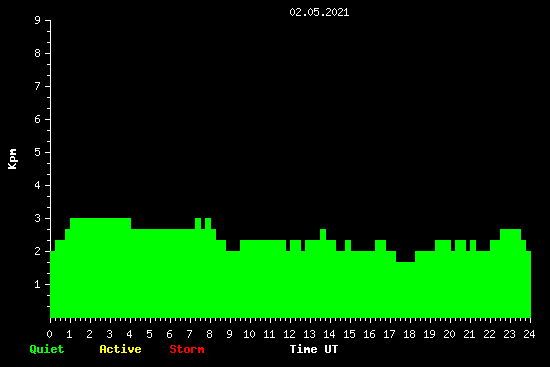Select the yellow Active legend label
This screenshot has height=367, width=550.
tap(120, 349)
